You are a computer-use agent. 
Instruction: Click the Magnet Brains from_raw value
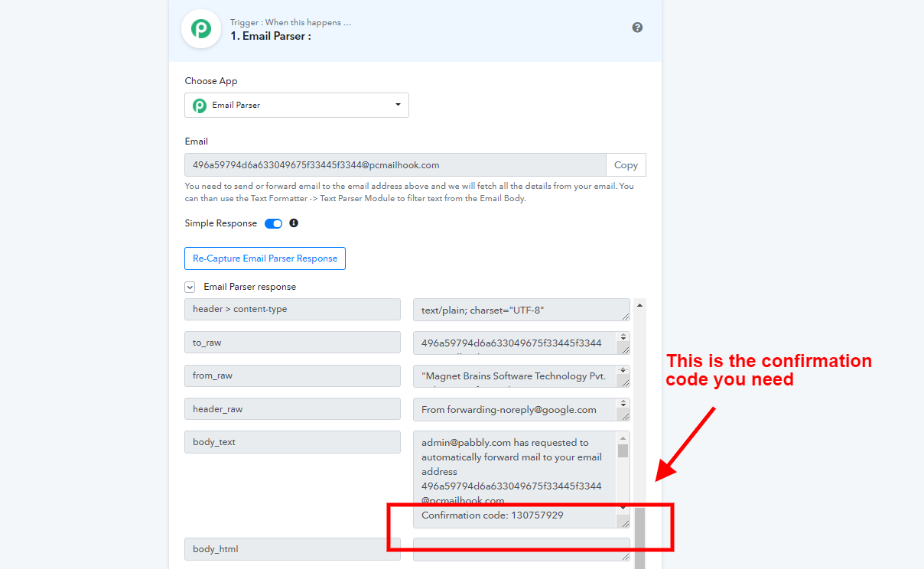point(522,376)
